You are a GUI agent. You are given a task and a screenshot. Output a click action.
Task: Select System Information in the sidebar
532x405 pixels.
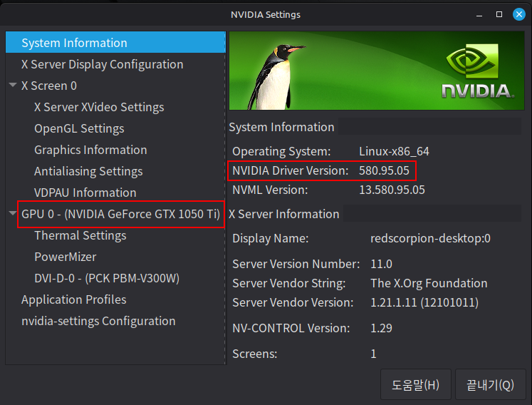click(x=115, y=43)
